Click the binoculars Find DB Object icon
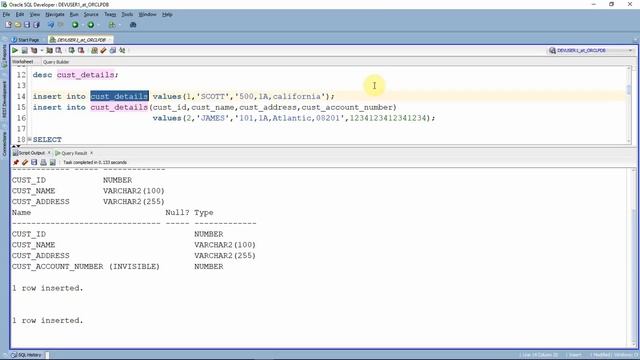This screenshot has height=360, width=640. click(x=133, y=25)
